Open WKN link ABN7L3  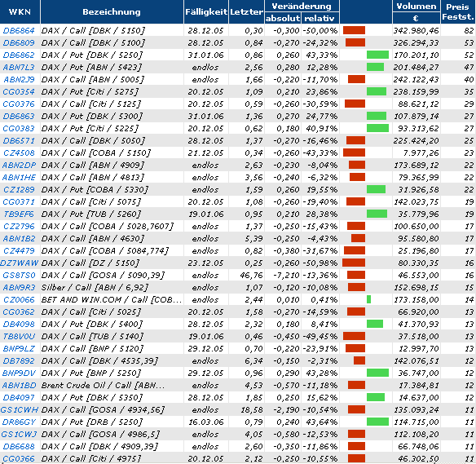(19, 68)
